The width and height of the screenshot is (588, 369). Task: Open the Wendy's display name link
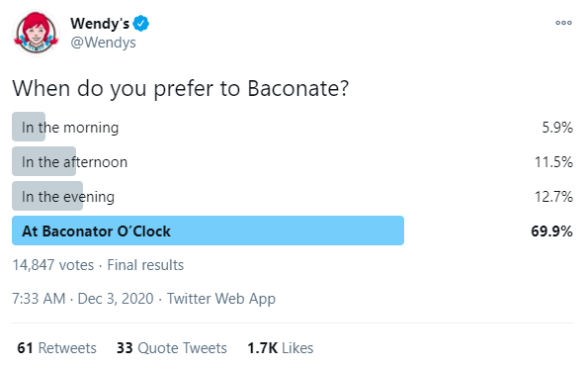point(100,24)
